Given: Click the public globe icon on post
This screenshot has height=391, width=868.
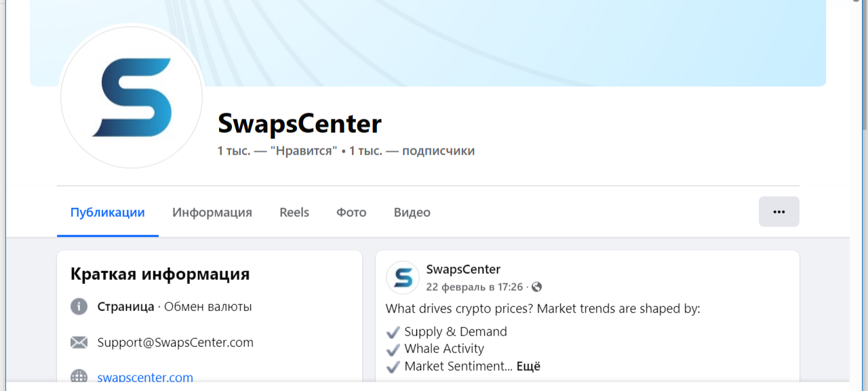Looking at the screenshot, I should 537,287.
